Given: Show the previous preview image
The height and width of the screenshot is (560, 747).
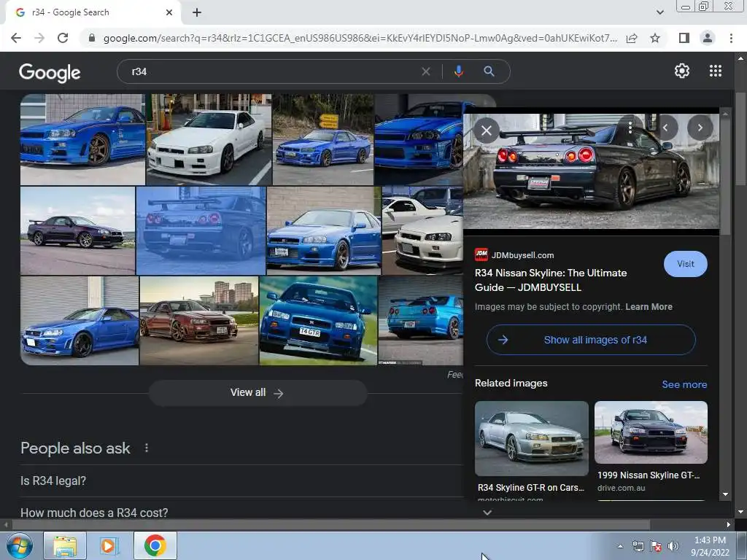Looking at the screenshot, I should (x=665, y=128).
